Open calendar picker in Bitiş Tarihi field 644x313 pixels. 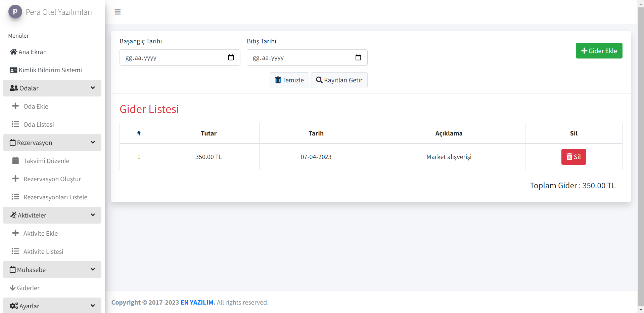[358, 57]
